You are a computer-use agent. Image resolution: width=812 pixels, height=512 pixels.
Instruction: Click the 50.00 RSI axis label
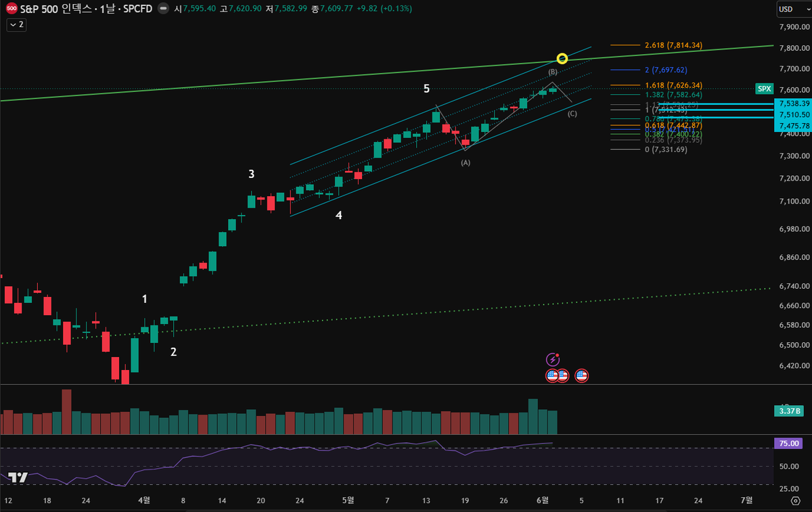[x=788, y=466]
